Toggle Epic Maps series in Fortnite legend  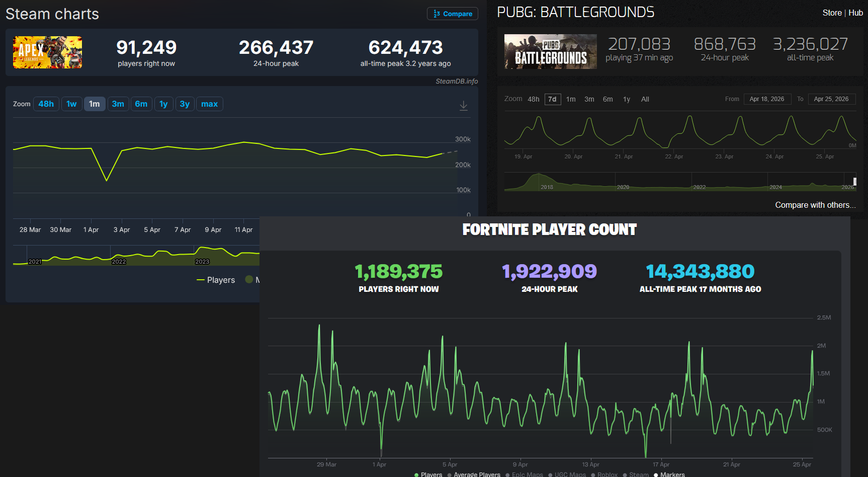pos(525,474)
